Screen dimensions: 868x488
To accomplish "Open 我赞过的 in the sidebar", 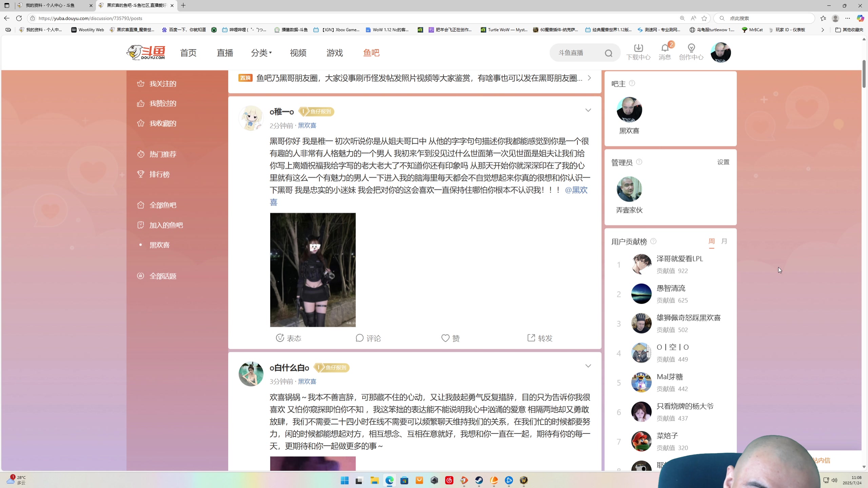I will (157, 103).
